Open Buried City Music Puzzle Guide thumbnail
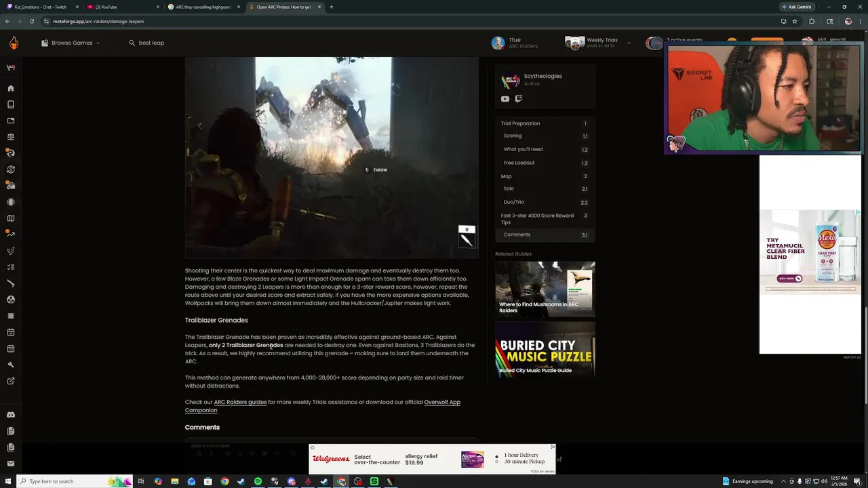868x488 pixels. pos(545,350)
